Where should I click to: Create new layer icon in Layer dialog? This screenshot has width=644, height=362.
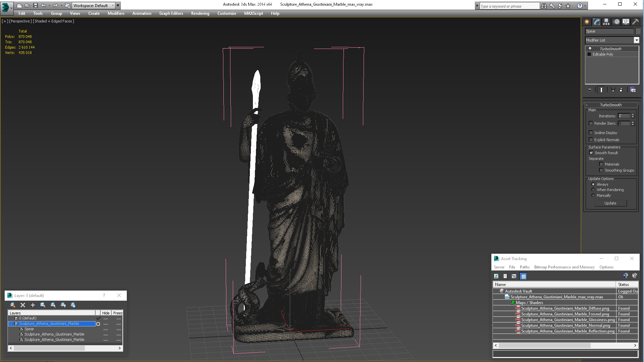point(13,305)
